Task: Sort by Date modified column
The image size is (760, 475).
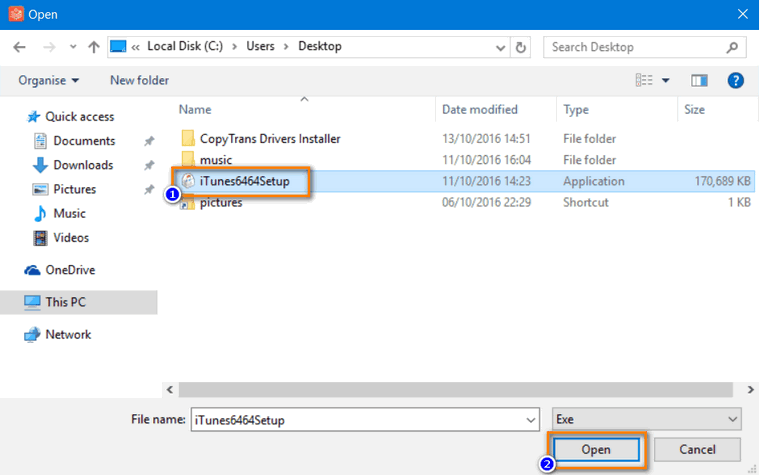Action: [x=479, y=110]
